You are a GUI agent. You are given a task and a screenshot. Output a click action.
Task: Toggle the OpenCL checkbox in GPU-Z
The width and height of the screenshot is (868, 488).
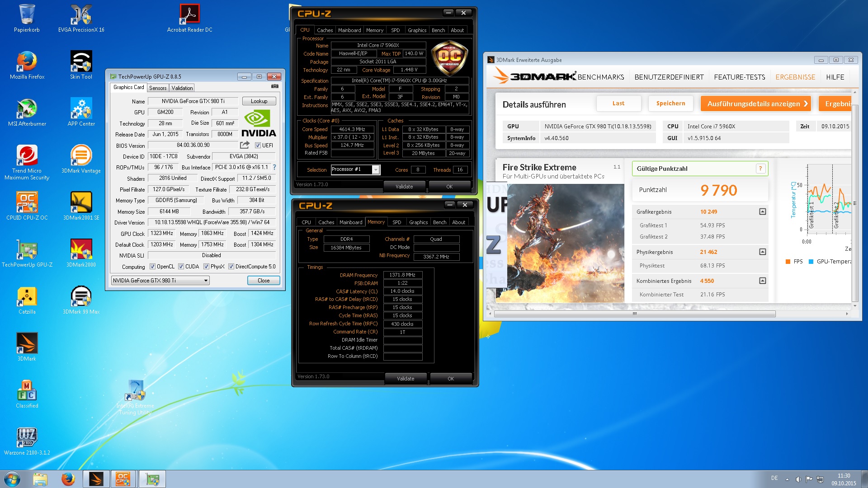tap(152, 267)
